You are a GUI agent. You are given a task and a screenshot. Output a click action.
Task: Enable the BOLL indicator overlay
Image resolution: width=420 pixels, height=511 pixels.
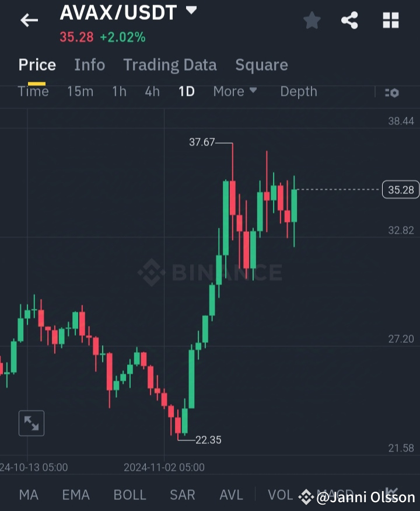[129, 495]
